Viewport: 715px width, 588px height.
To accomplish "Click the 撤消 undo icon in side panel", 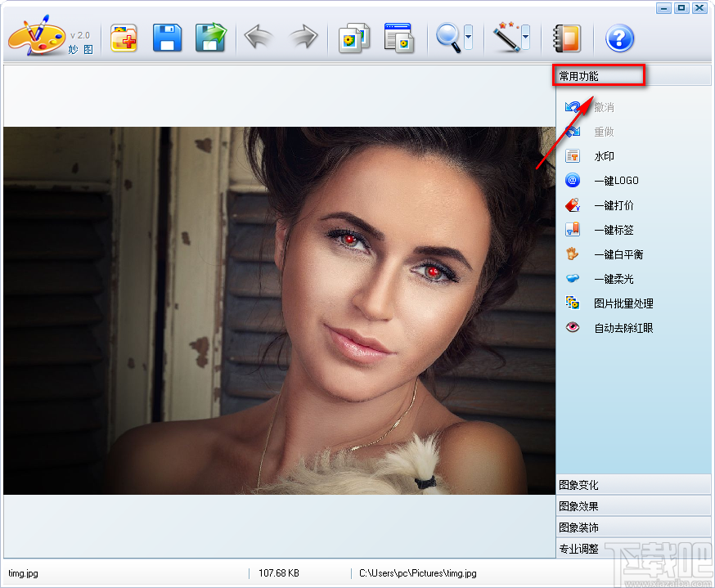I will click(573, 107).
